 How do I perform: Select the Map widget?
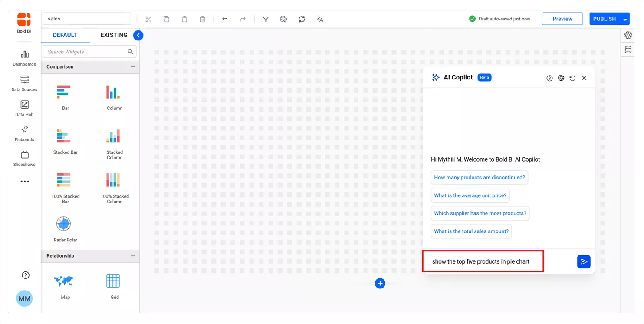[65, 287]
